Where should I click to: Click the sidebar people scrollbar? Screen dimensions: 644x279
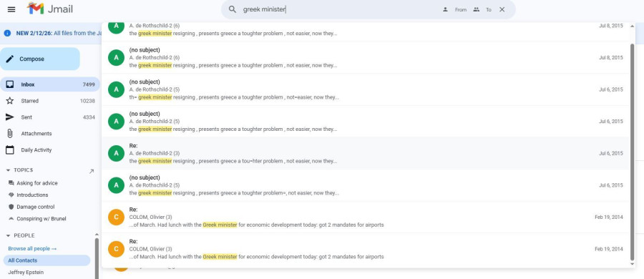pos(97,258)
